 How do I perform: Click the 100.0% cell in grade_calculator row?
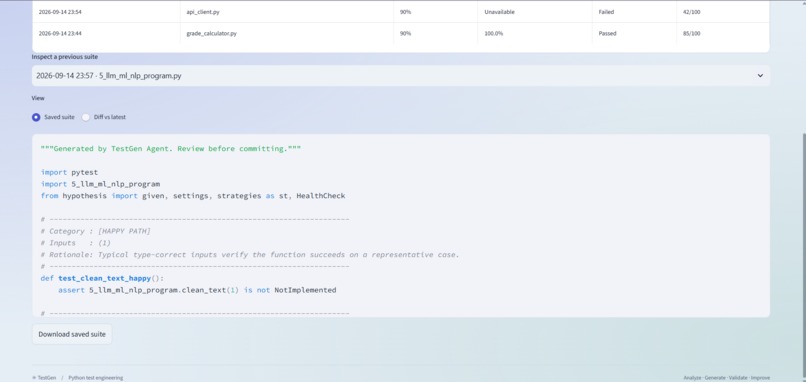coord(535,33)
